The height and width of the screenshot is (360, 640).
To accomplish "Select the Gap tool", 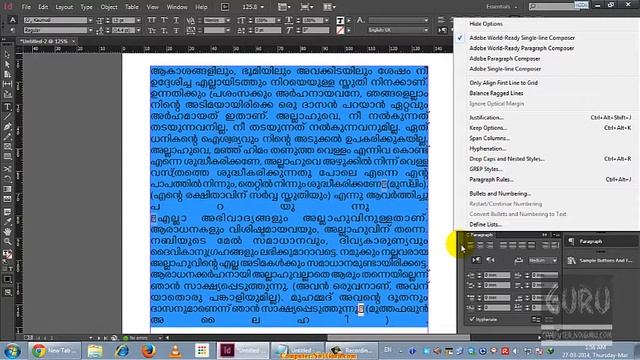I will point(7,84).
